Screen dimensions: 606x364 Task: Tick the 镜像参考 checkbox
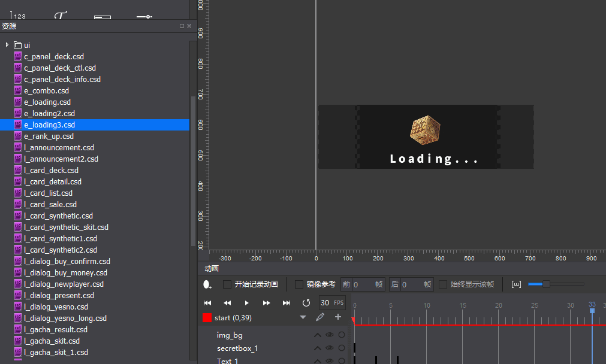tap(299, 284)
